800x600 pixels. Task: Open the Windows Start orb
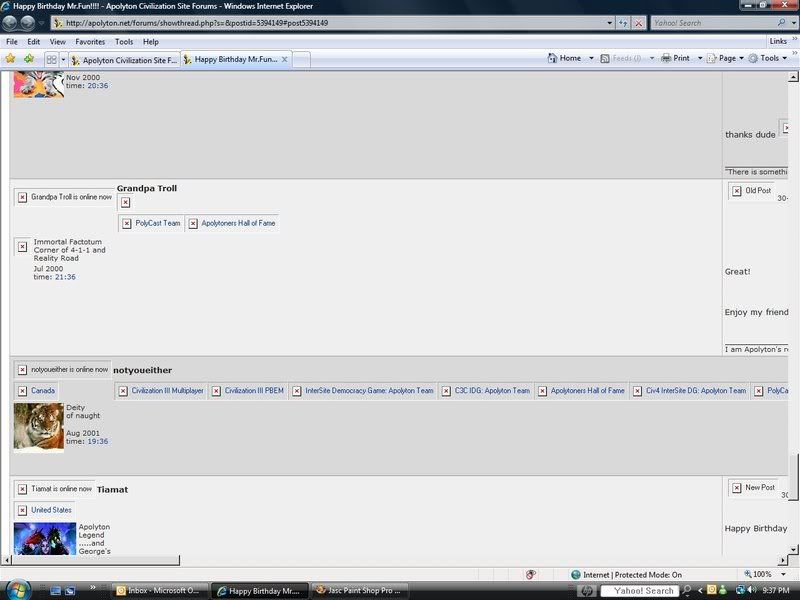[x=18, y=590]
